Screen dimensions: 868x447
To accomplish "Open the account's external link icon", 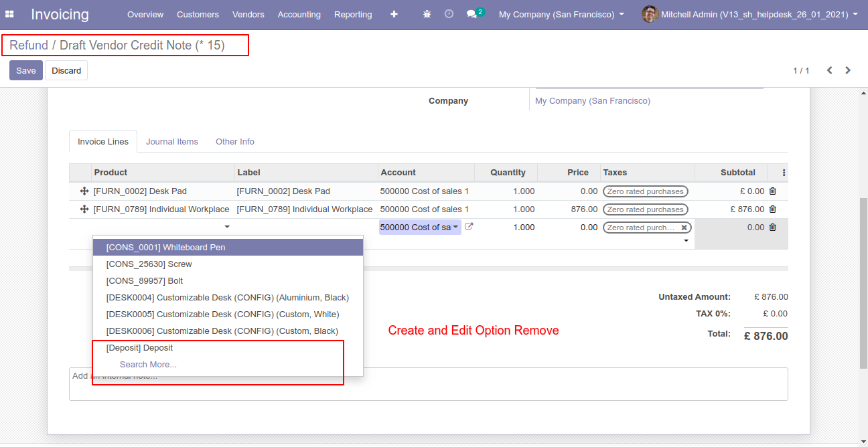I will click(469, 227).
